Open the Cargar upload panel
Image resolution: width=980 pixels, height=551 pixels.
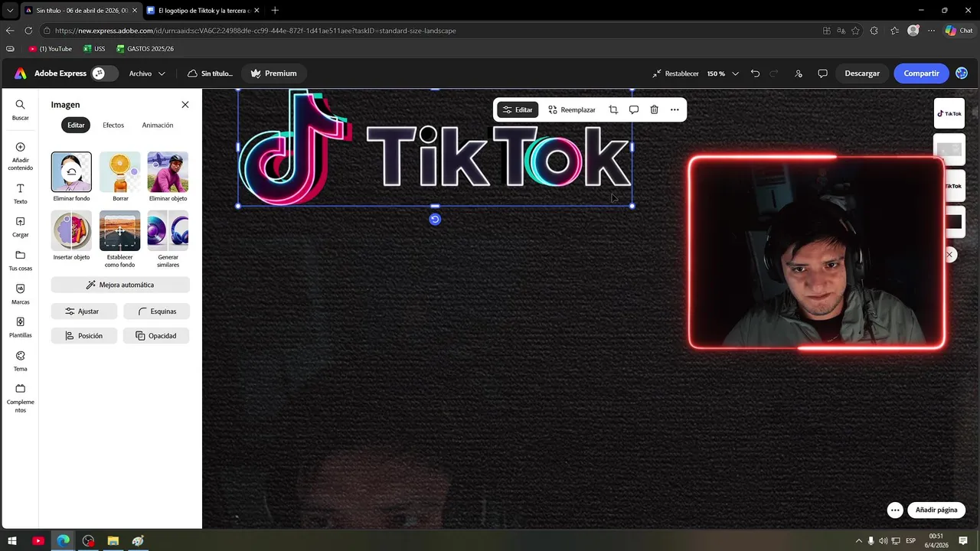20,227
